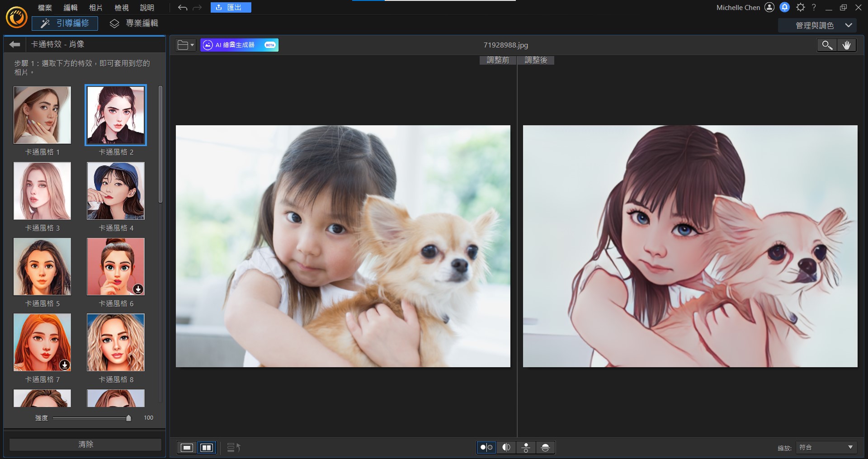Select the hand pan tool
The height and width of the screenshot is (459, 868).
846,45
